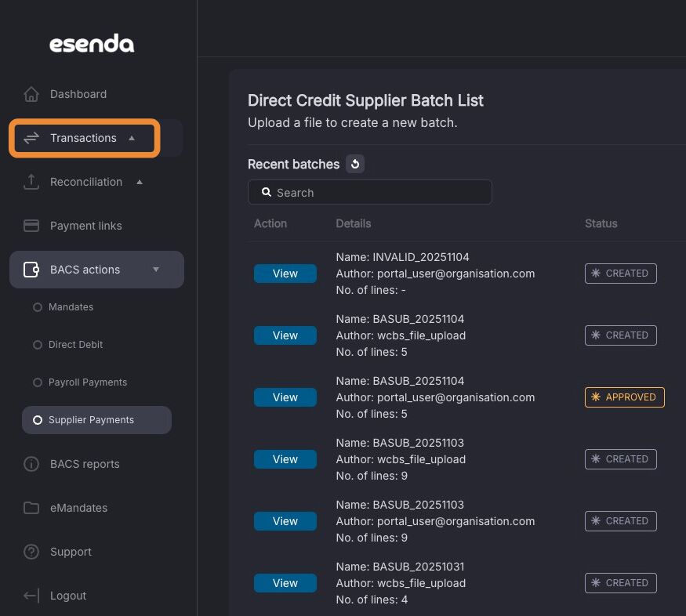The width and height of the screenshot is (686, 616).
Task: Click the Payment links card icon
Action: pos(31,226)
